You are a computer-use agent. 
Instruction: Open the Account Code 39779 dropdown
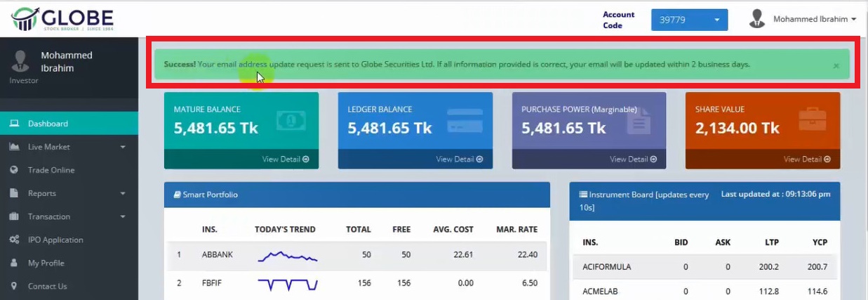pos(689,20)
